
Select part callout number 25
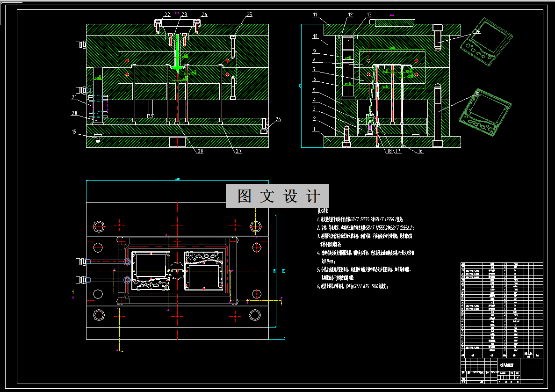tap(249, 15)
